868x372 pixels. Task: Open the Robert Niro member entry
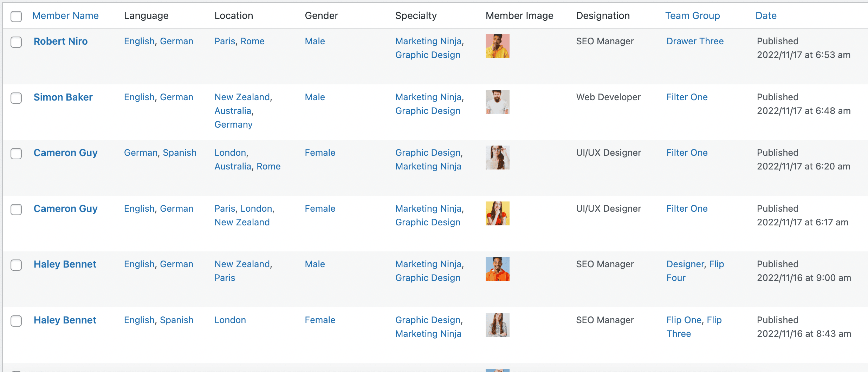point(60,41)
